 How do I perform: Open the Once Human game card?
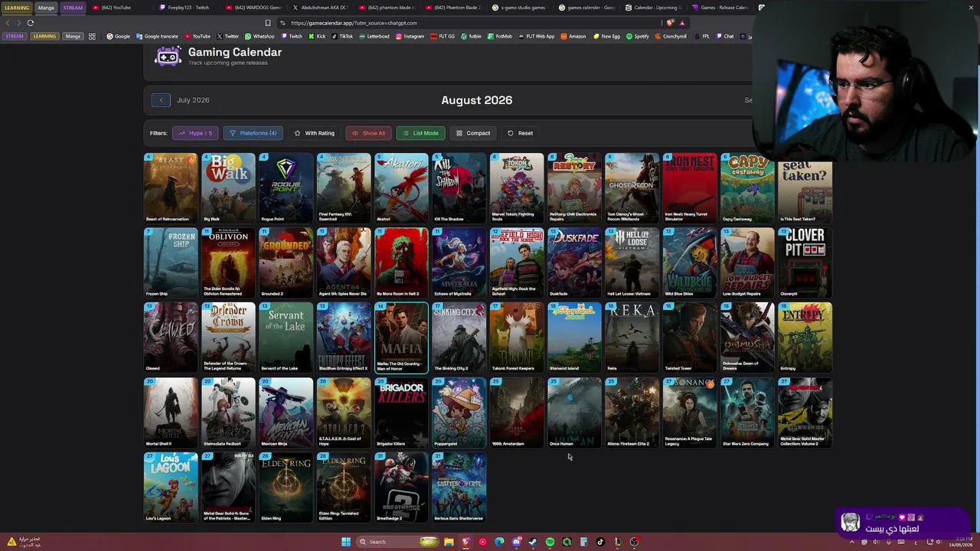point(574,412)
